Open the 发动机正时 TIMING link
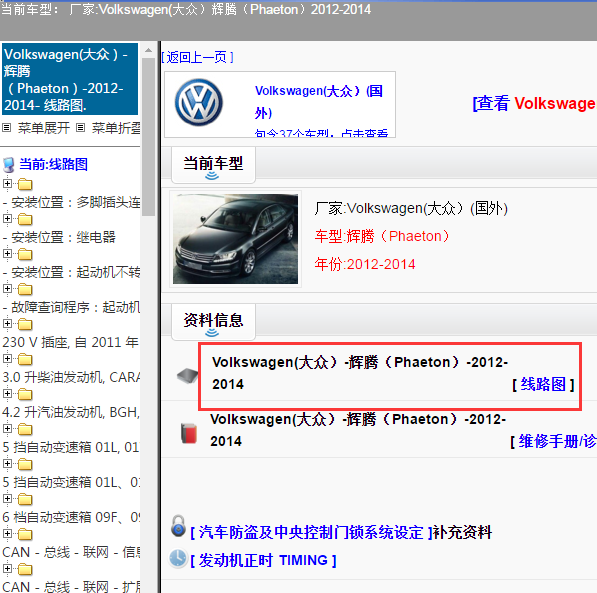 tap(263, 560)
